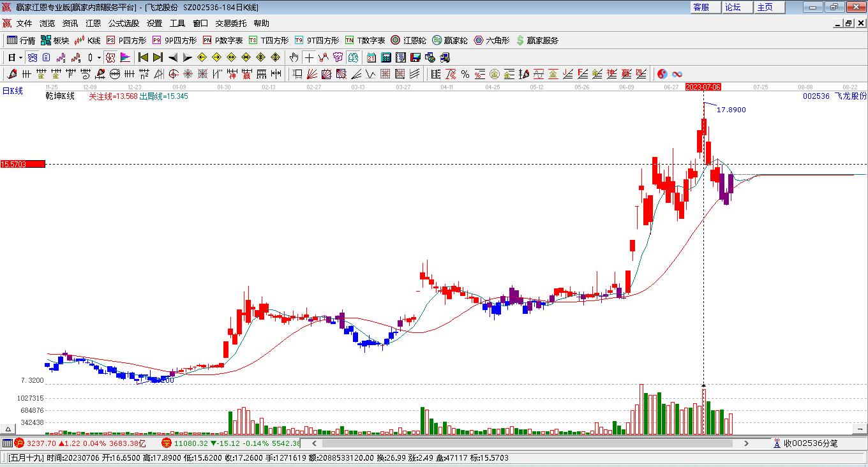Open the 交易委托 menu
The width and height of the screenshot is (868, 467).
[x=231, y=24]
